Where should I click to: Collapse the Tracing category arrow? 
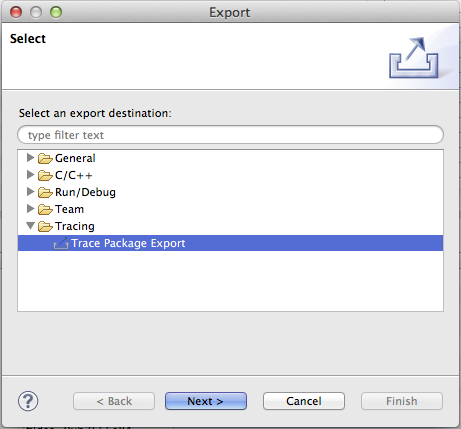(x=31, y=226)
